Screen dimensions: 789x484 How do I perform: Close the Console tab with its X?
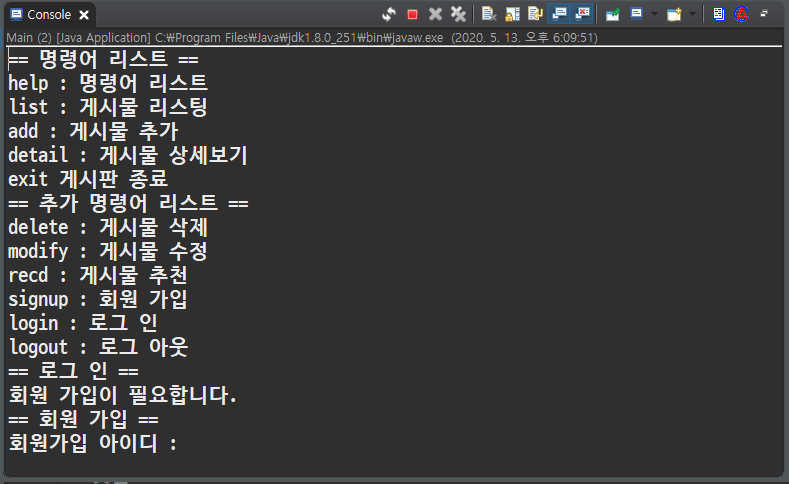coord(84,15)
